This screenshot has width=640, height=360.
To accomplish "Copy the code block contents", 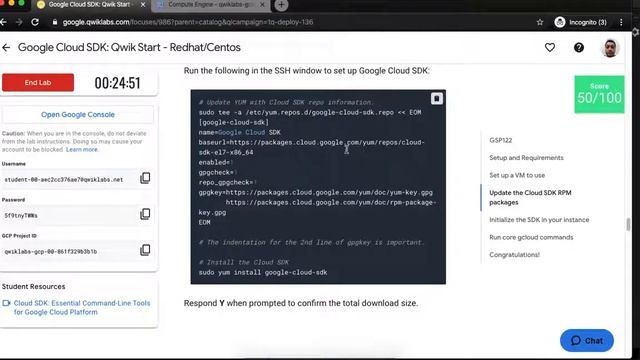I will click(x=436, y=99).
